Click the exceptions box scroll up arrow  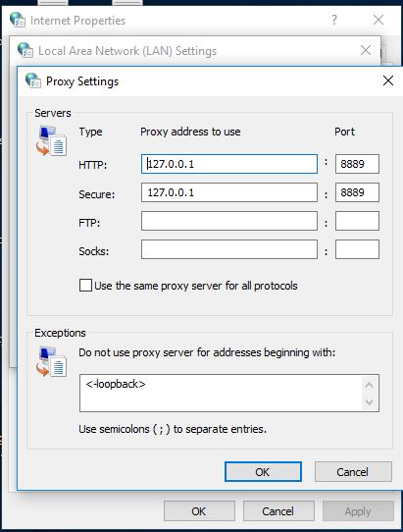369,385
